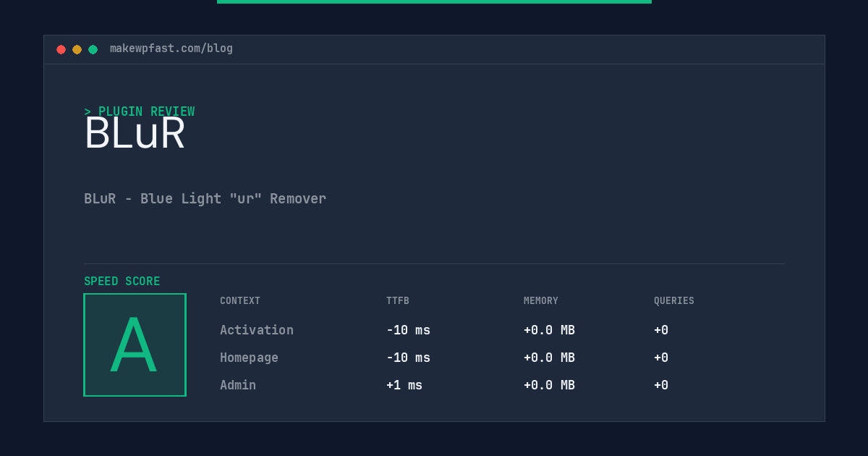Screen dimensions: 868x456
Task: Click the green A grade box
Action: coord(135,345)
